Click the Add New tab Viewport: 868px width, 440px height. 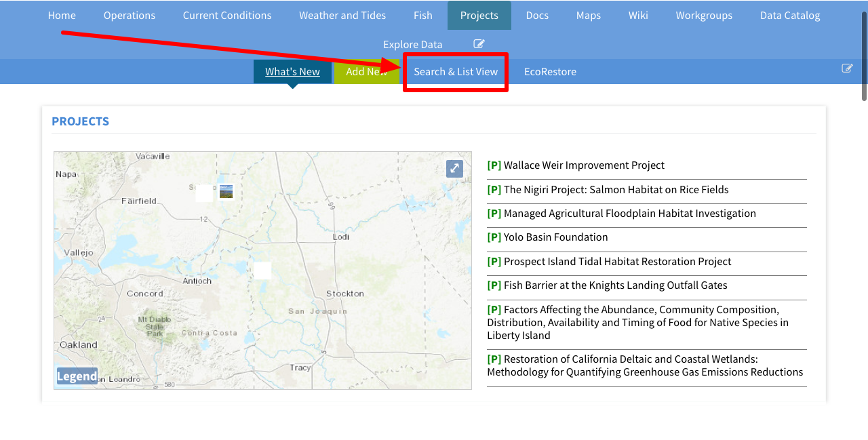(x=361, y=72)
